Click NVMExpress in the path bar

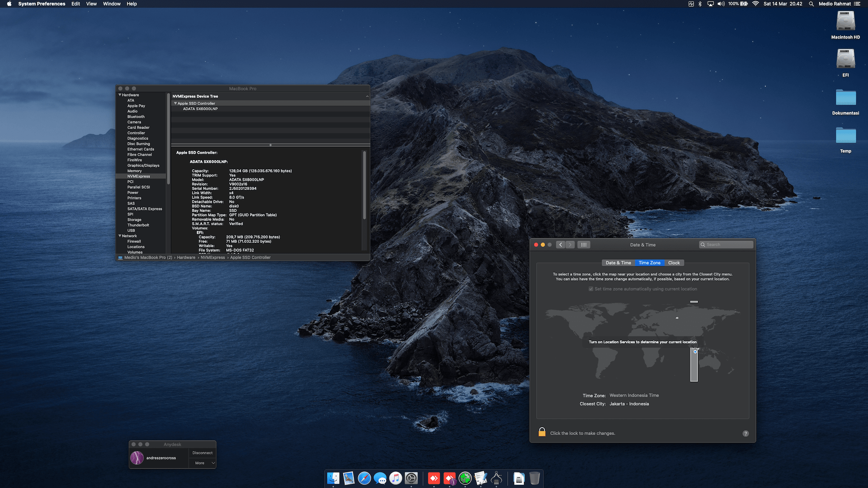(212, 258)
